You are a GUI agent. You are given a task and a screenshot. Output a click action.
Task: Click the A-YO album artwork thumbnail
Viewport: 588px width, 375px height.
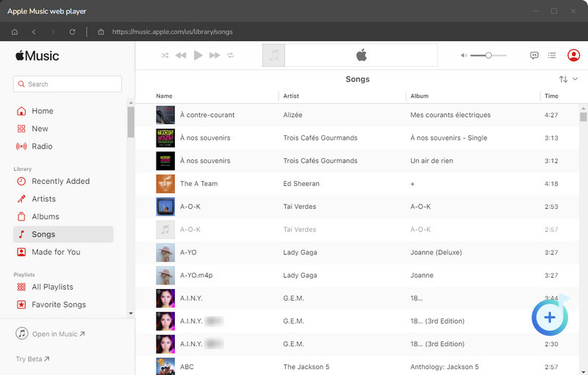point(165,252)
